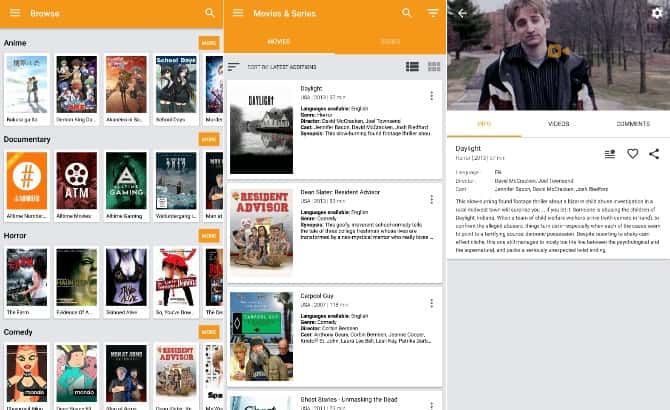
Task: Open the hamburger menu in Browse screen
Action: pyautogui.click(x=15, y=13)
